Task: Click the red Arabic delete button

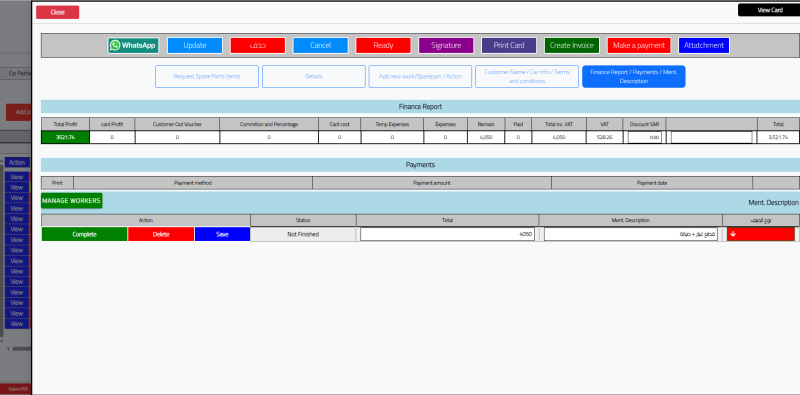Action: 258,45
